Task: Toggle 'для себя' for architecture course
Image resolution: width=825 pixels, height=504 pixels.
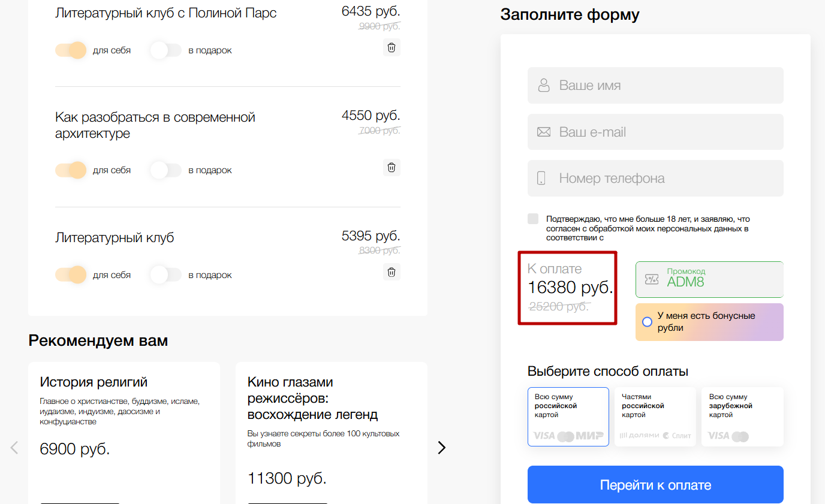Action: (71, 170)
